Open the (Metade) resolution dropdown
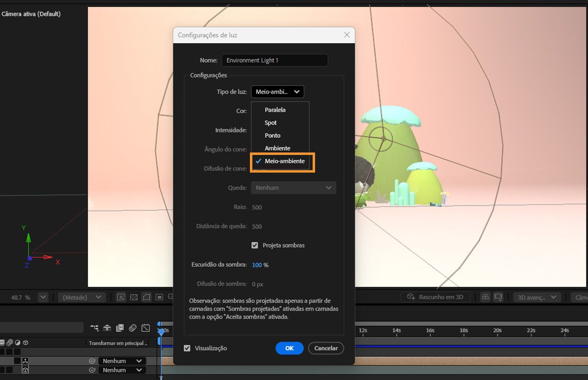The image size is (588, 380). pos(81,297)
